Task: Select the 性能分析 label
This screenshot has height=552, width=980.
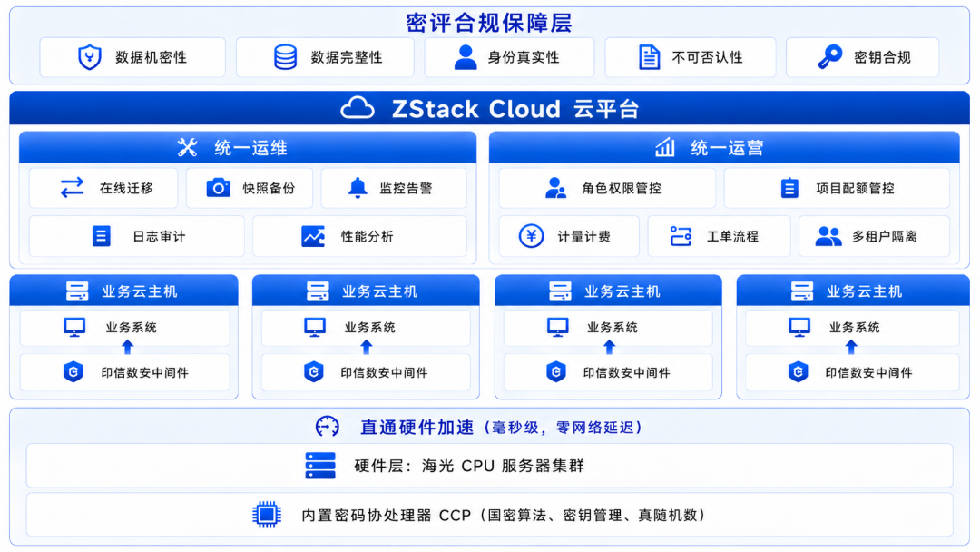Action: pos(367,236)
